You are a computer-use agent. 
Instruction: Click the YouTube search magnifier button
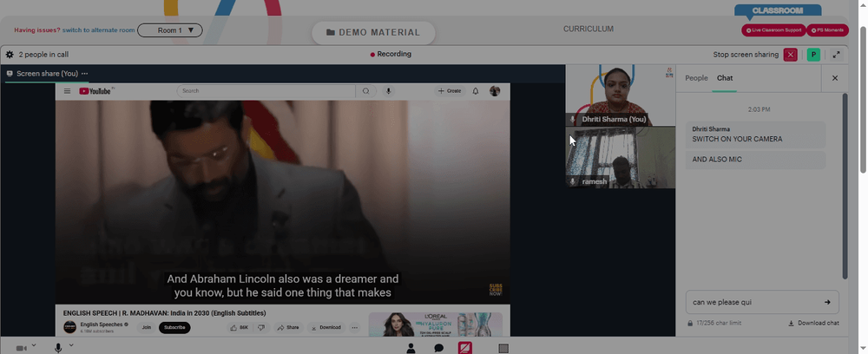[x=366, y=91]
